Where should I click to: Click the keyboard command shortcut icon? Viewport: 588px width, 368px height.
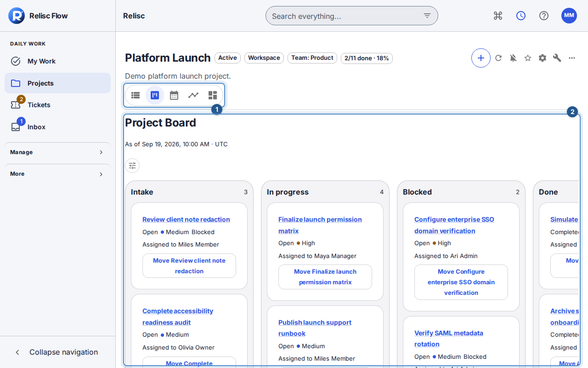coord(498,16)
